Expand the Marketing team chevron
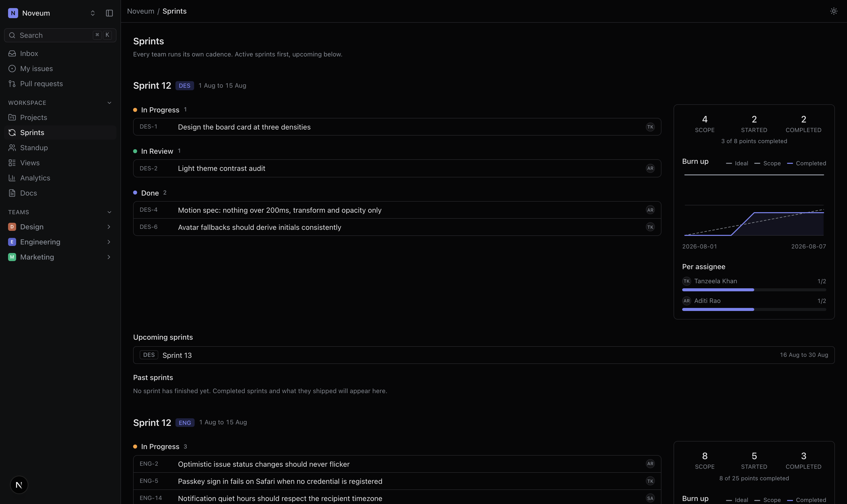This screenshot has height=504, width=847. coord(109,257)
